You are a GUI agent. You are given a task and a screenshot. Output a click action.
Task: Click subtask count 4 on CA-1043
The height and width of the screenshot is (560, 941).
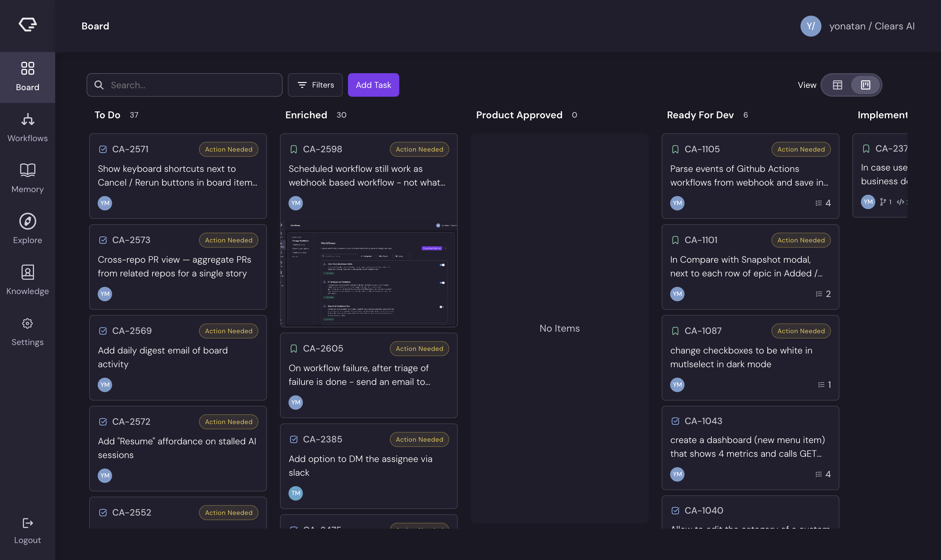(823, 474)
